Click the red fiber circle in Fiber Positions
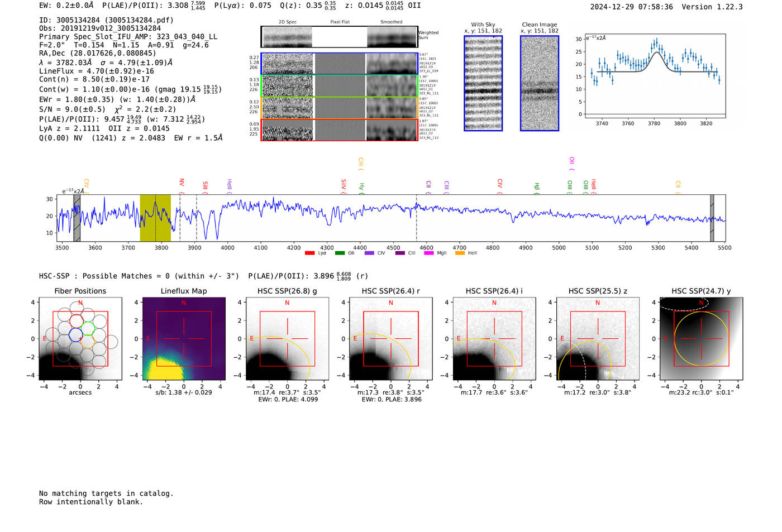The width and height of the screenshot is (782, 532). tap(77, 321)
